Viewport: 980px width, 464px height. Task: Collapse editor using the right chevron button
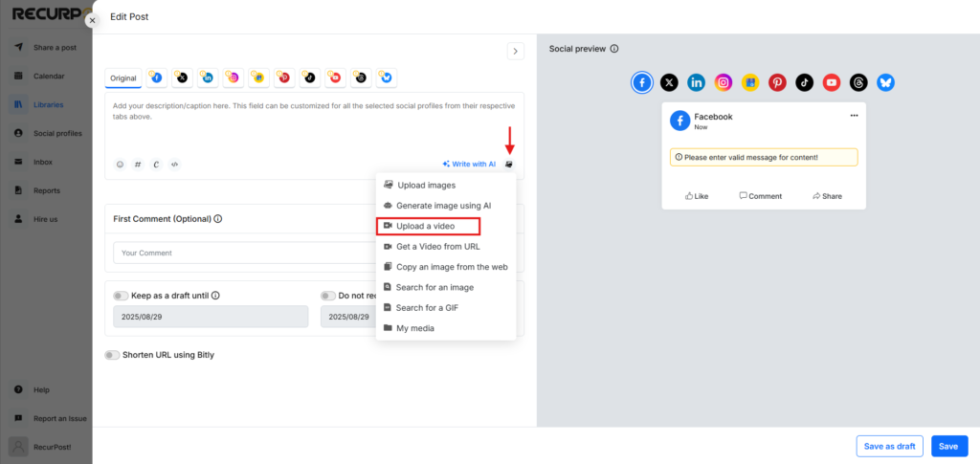(x=515, y=52)
